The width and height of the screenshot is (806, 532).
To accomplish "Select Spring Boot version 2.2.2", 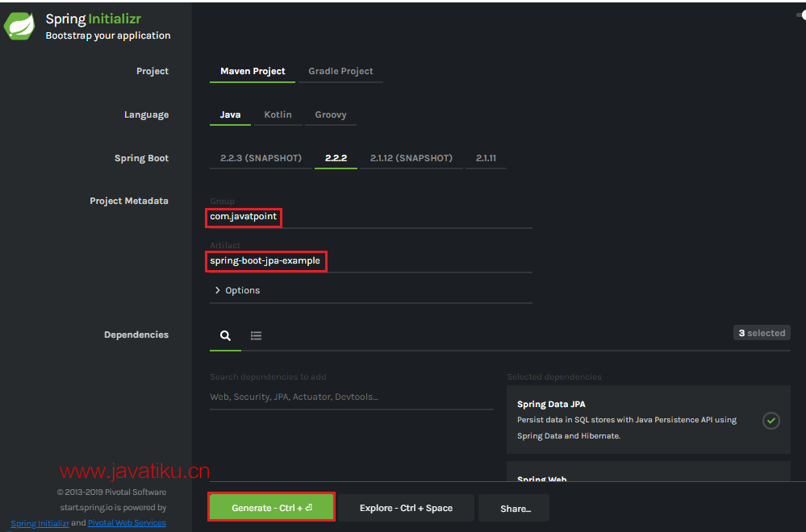I will pos(336,158).
